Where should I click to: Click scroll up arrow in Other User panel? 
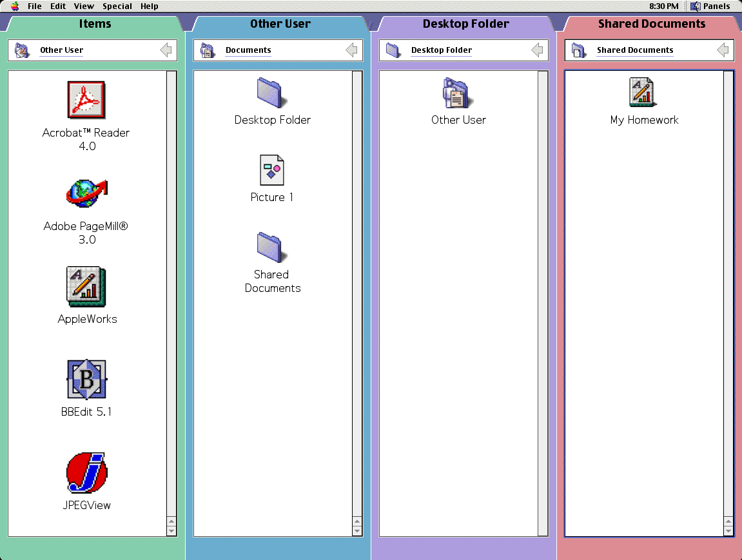tap(357, 521)
